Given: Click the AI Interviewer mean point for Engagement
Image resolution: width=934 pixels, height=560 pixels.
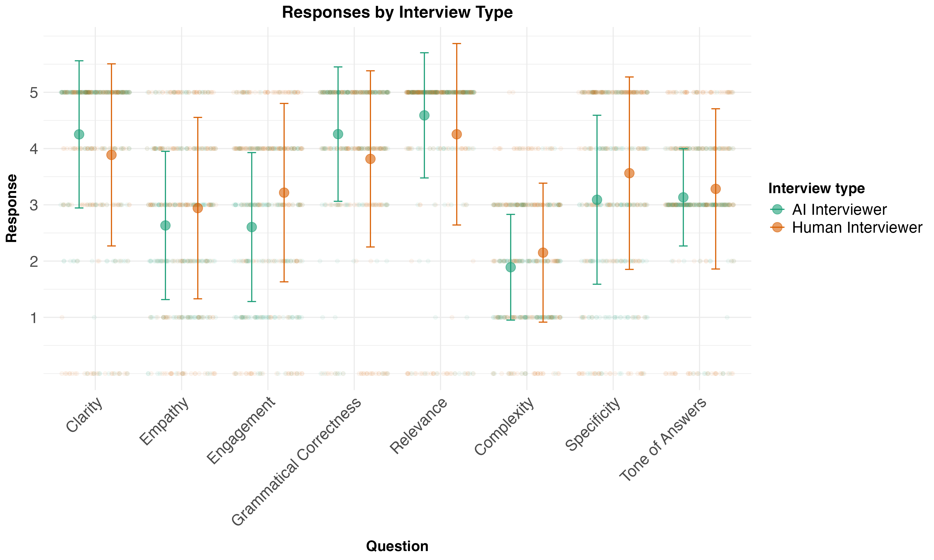Looking at the screenshot, I should point(252,227).
